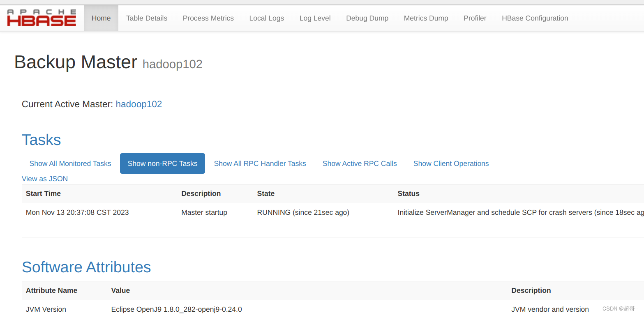Click the Value column header
The width and height of the screenshot is (644, 315).
120,290
